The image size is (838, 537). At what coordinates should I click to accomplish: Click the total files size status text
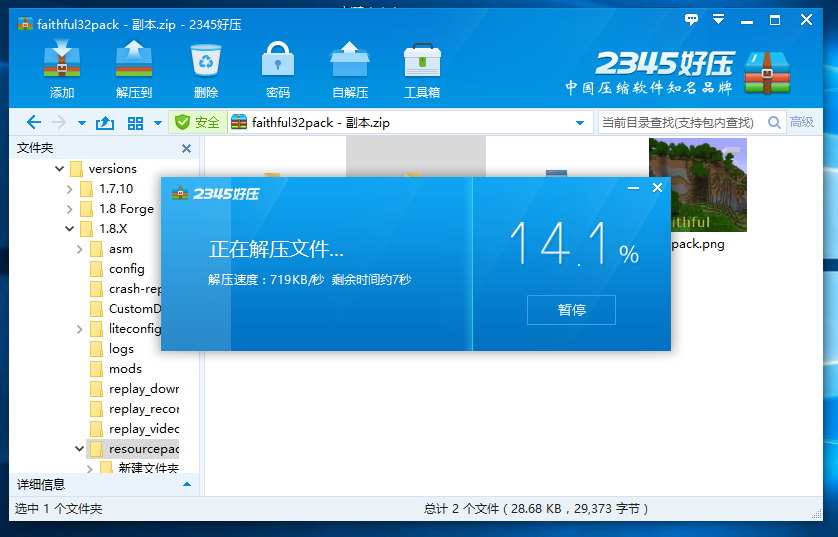[536, 509]
